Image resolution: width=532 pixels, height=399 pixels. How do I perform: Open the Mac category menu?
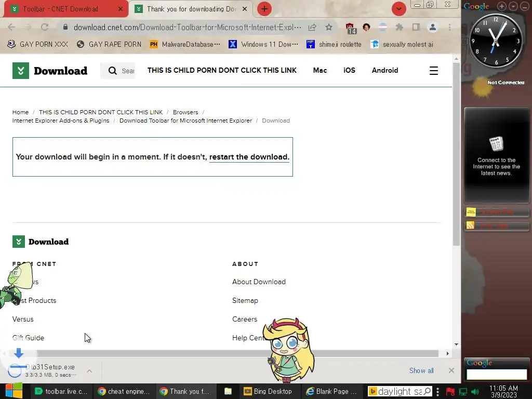pos(320,70)
